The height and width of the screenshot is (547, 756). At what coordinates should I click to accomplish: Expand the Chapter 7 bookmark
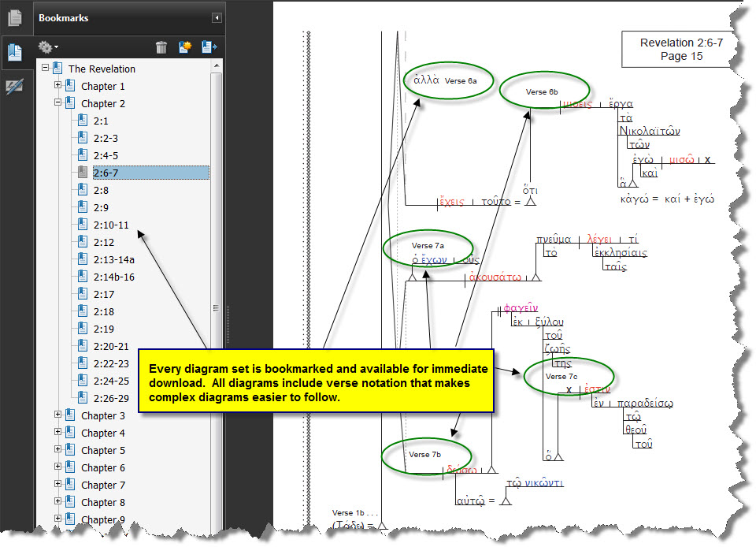(x=57, y=485)
